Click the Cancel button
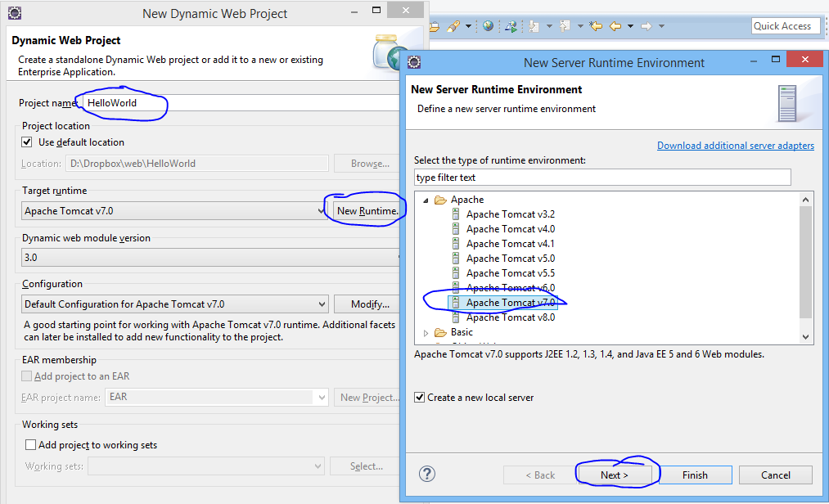Screen dimensions: 829x504 tap(776, 475)
